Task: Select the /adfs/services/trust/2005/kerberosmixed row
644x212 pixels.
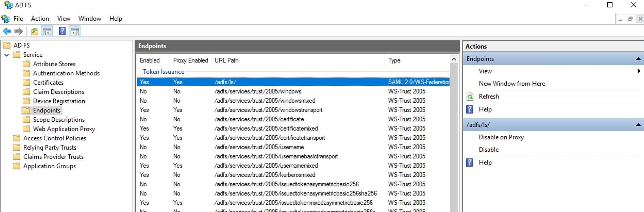Action: [265, 175]
